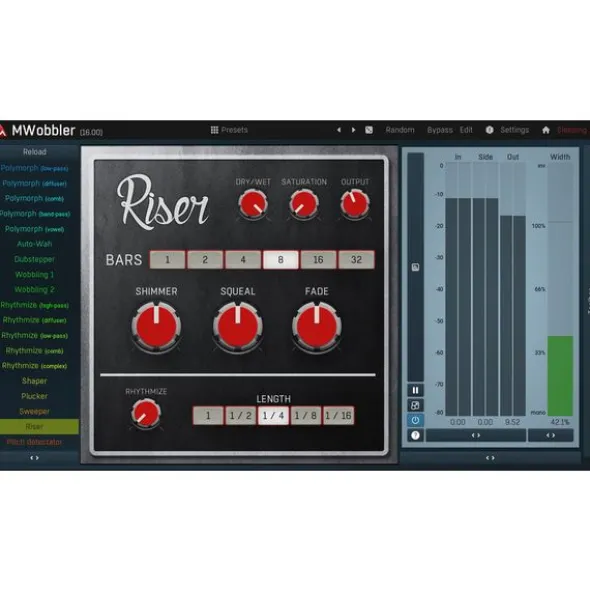Open the Presets browser grid icon

[x=214, y=130]
